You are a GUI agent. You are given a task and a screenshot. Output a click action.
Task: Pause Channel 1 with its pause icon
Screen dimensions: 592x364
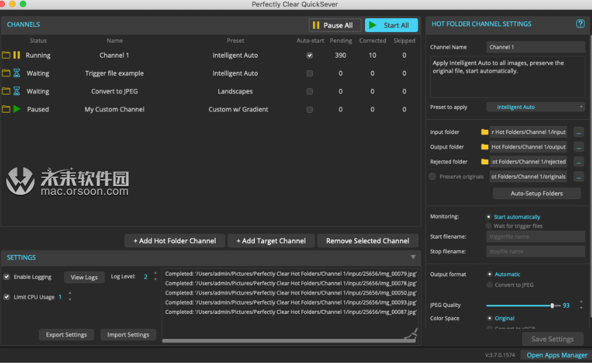click(16, 55)
